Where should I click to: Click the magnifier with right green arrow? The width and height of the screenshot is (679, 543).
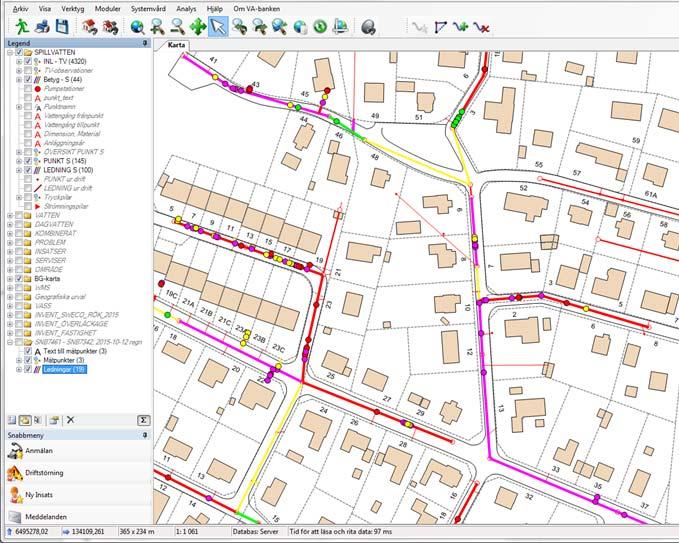point(259,27)
